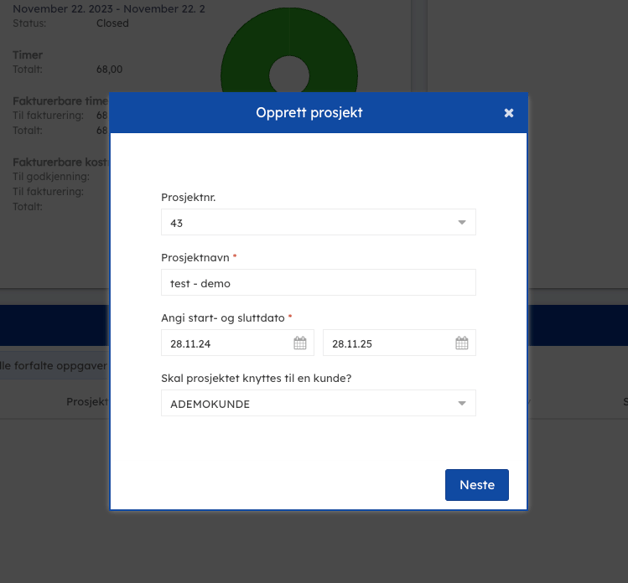Click the Skal prosjektet knyttes til en kunde label
Screen dimensions: 628x583
click(x=260, y=377)
